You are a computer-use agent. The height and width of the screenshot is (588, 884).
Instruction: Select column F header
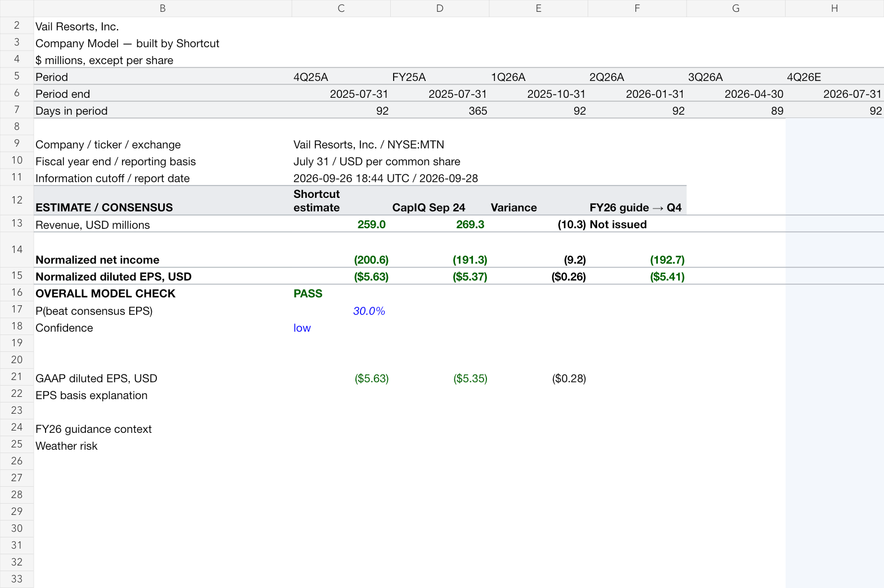pos(637,8)
